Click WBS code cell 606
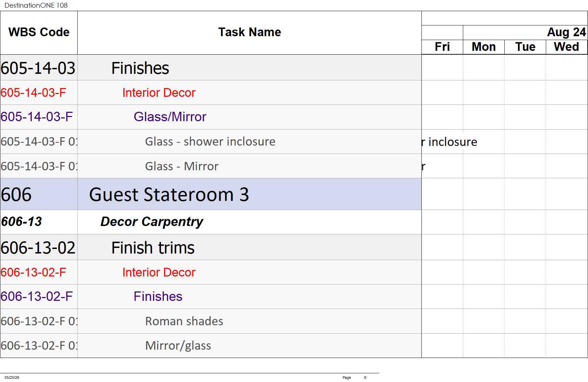The image size is (588, 382). coord(39,194)
